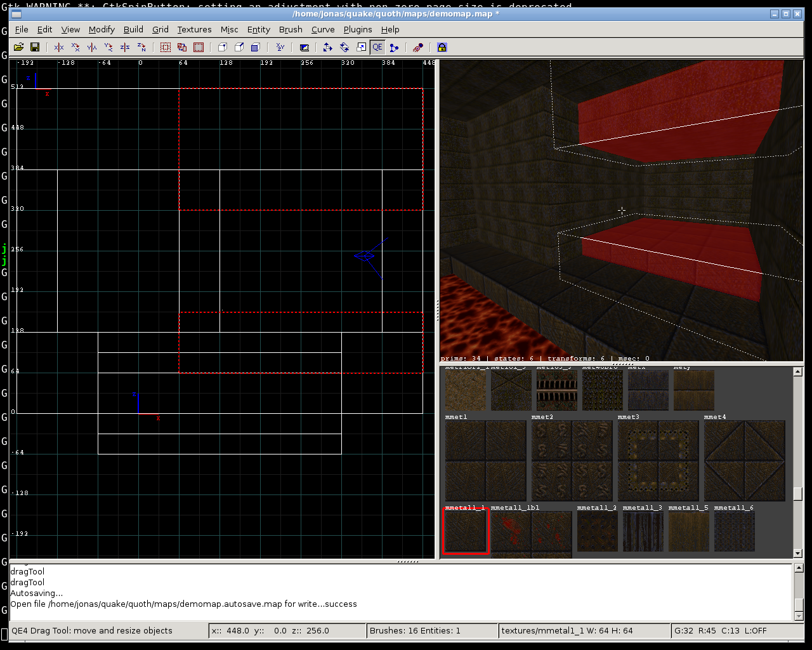Click the 'Autosaving...' console line
The width and height of the screenshot is (812, 650).
pos(36,593)
